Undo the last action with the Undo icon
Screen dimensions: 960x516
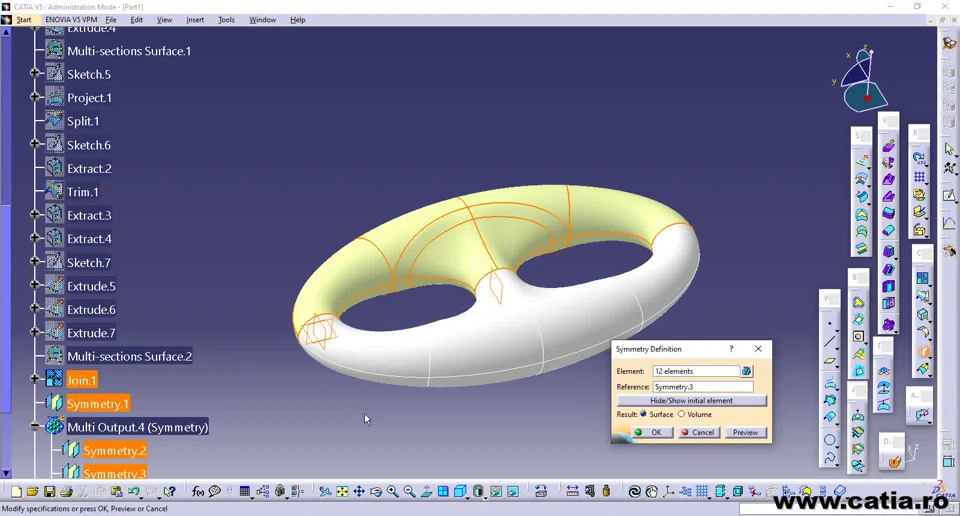[x=133, y=491]
